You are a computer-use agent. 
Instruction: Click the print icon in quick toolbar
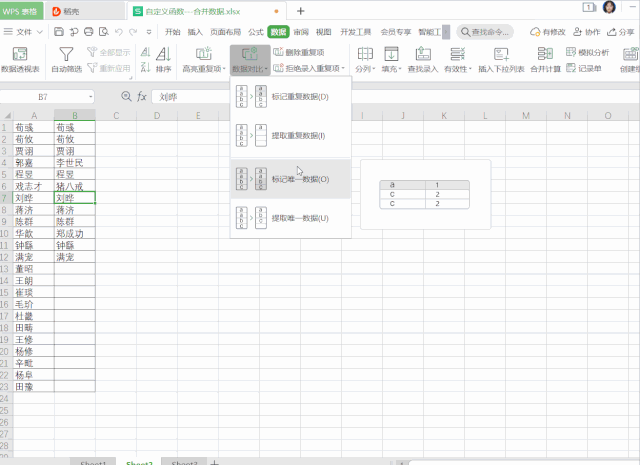coord(89,32)
